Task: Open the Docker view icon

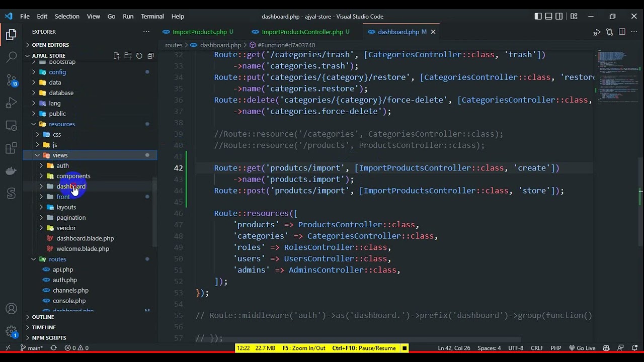Action: (11, 171)
